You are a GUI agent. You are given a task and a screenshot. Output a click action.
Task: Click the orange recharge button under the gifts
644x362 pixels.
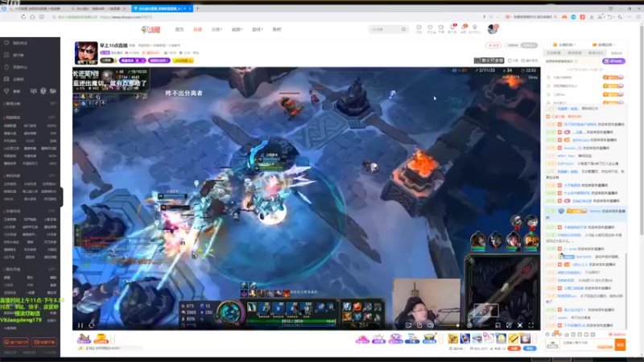tap(514, 348)
